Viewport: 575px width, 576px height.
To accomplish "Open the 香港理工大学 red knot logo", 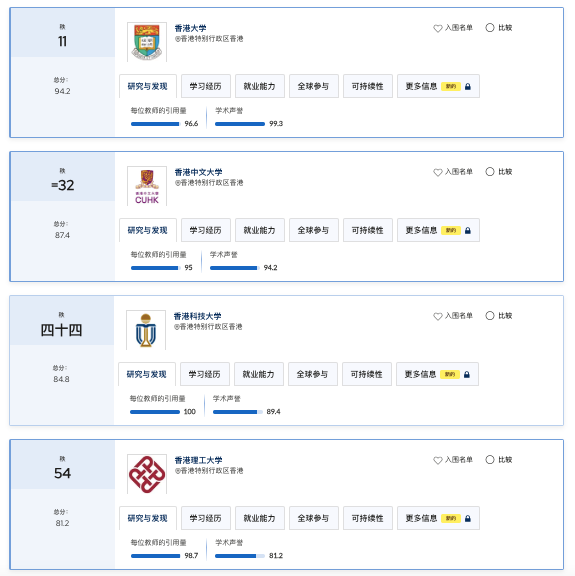I will (147, 474).
